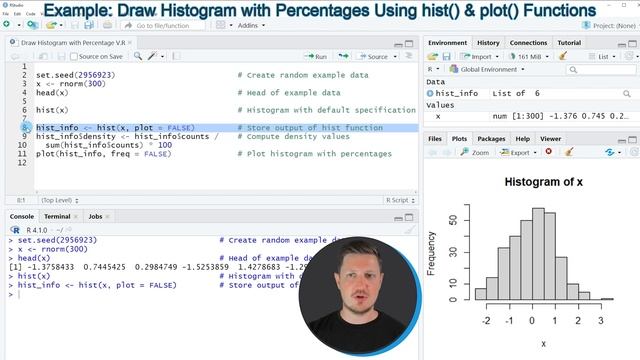Click the Compile Report notebook icon
The image size is (640, 360).
click(x=176, y=56)
